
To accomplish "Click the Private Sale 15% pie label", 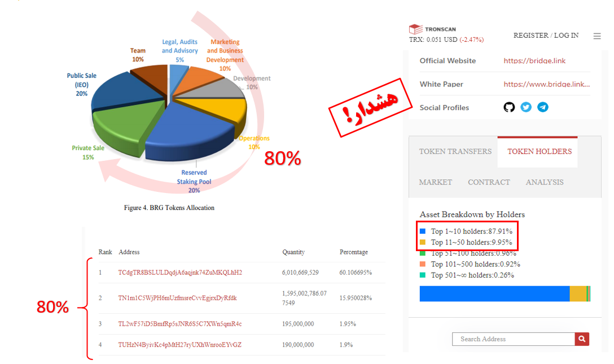I will tap(88, 152).
